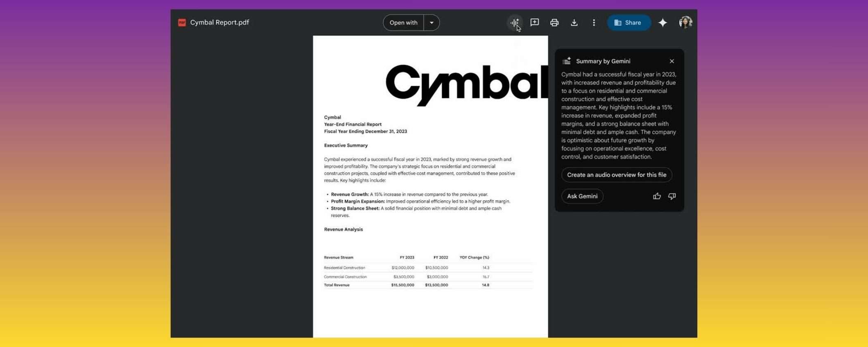Viewport: 868px width, 347px height.
Task: Click the 14.3 YOY change value
Action: tap(486, 268)
